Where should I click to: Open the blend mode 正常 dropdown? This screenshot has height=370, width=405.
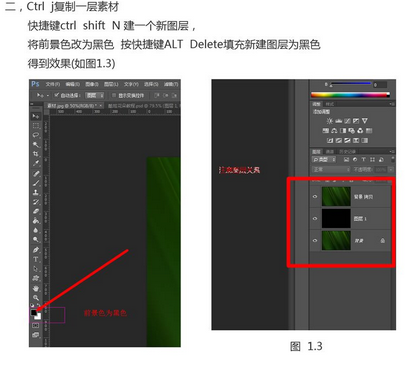tap(331, 170)
